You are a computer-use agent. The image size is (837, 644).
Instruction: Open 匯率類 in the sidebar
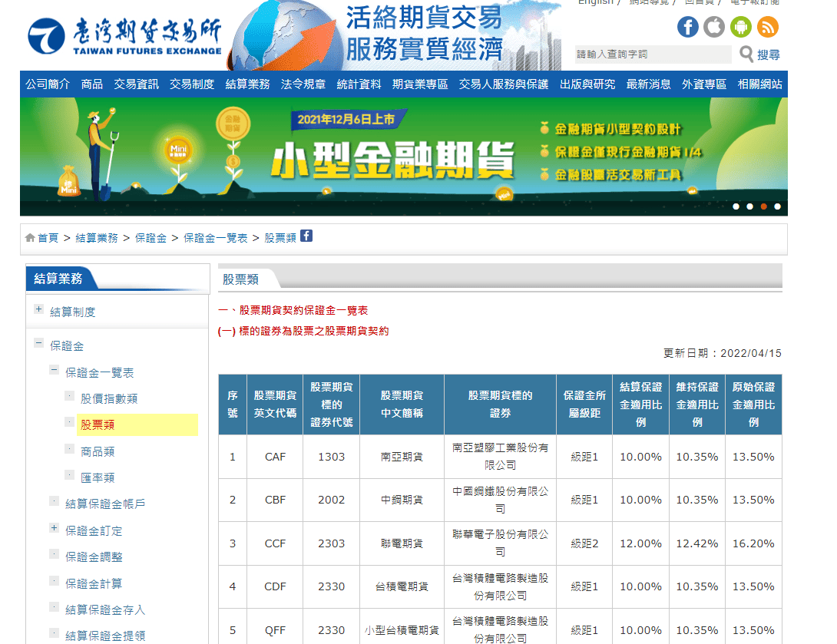pos(98,478)
